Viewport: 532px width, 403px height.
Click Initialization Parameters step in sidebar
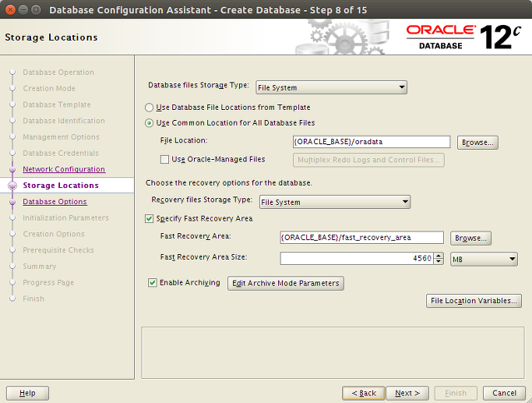tap(66, 217)
